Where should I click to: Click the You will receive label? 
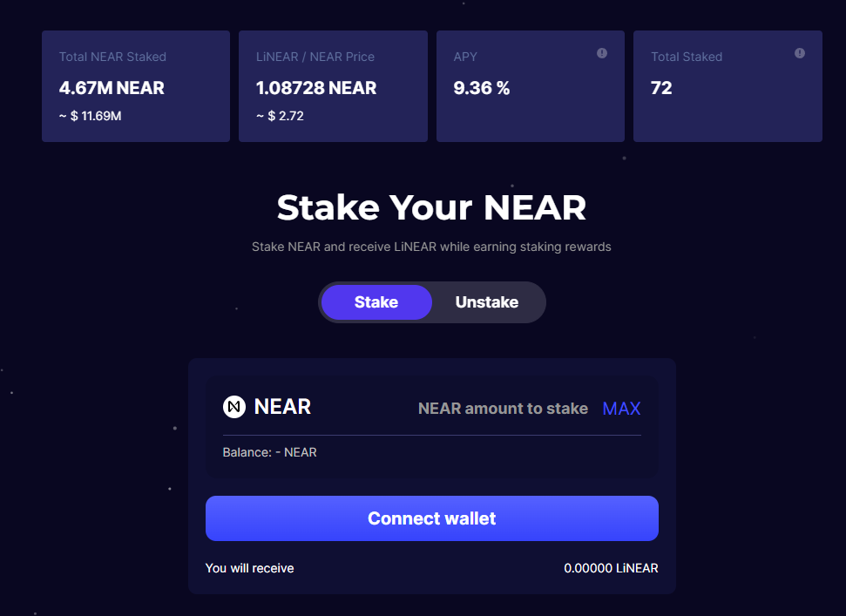tap(250, 568)
